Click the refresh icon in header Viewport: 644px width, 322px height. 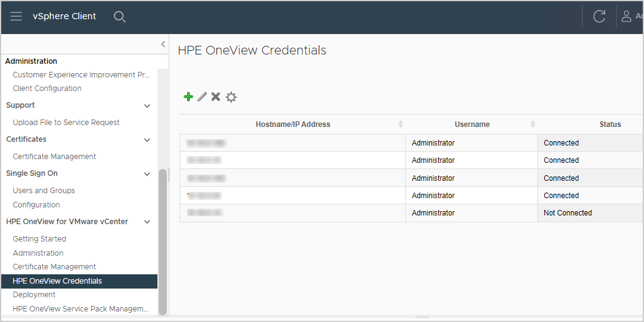point(599,16)
